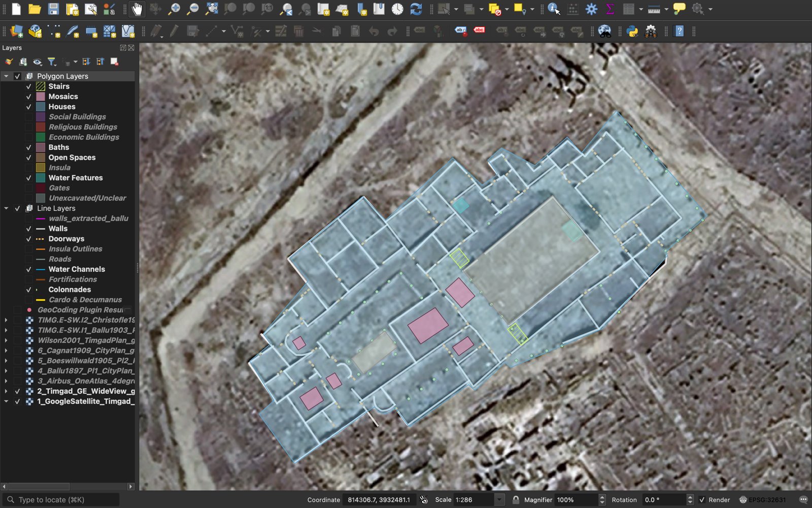812x508 pixels.
Task: Open Statistical Summary sigma icon
Action: point(610,9)
